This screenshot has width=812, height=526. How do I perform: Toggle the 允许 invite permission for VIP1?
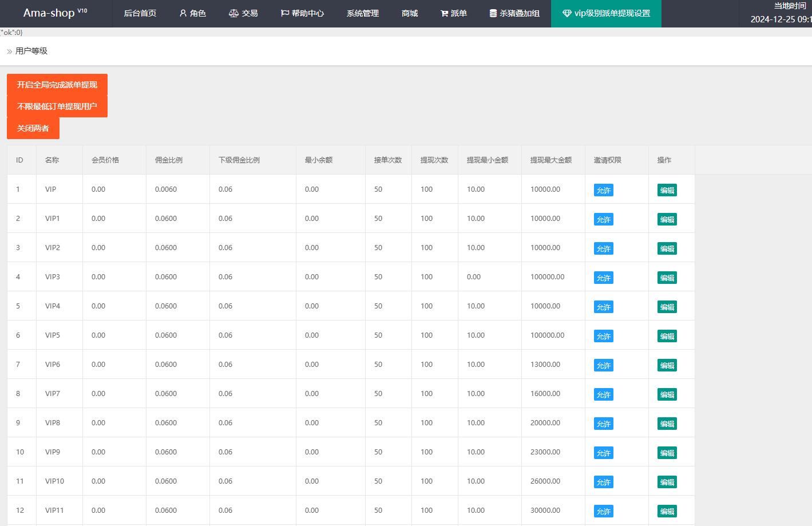point(604,219)
